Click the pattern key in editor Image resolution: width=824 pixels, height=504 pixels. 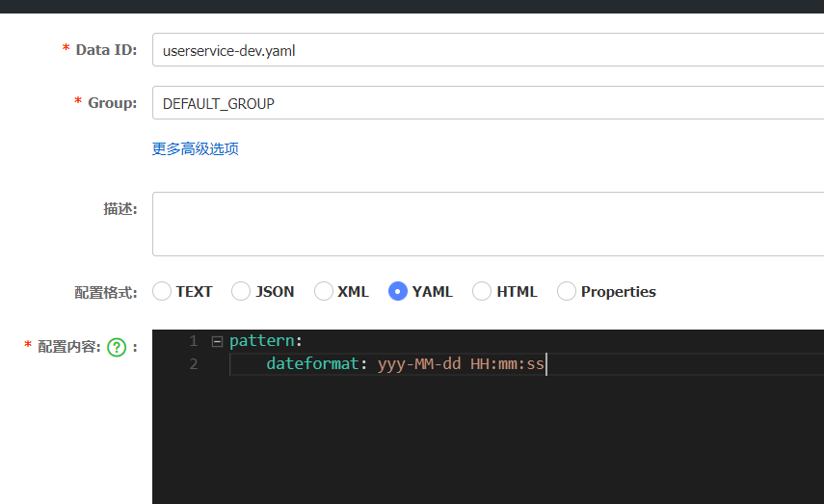tap(262, 340)
